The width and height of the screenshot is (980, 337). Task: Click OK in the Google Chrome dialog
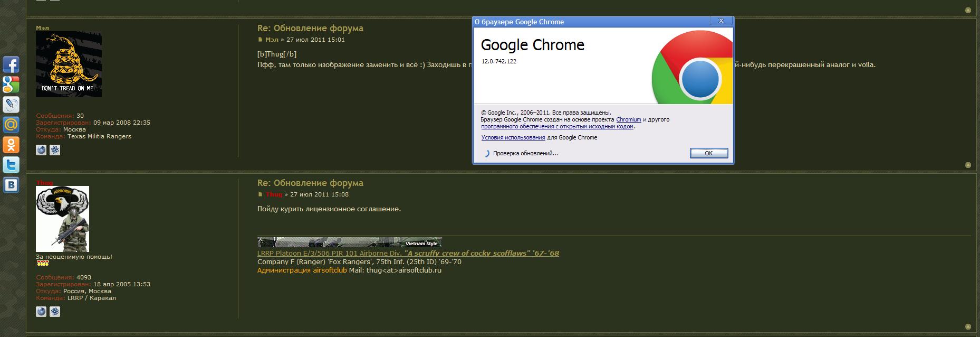coord(709,153)
